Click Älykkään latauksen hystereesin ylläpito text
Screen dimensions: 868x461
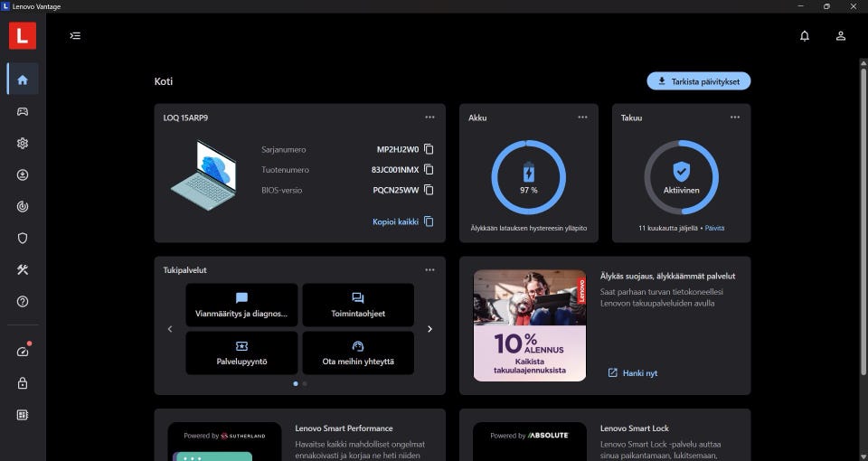(529, 228)
